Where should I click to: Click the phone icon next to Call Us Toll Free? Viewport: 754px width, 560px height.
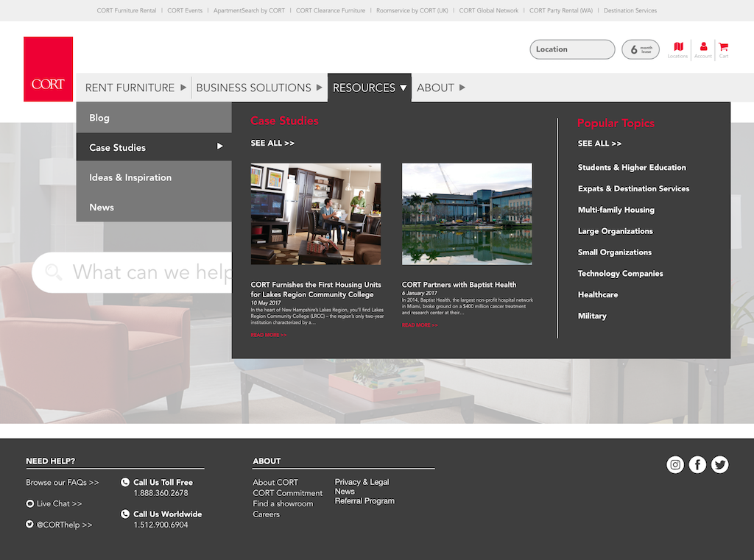(124, 482)
